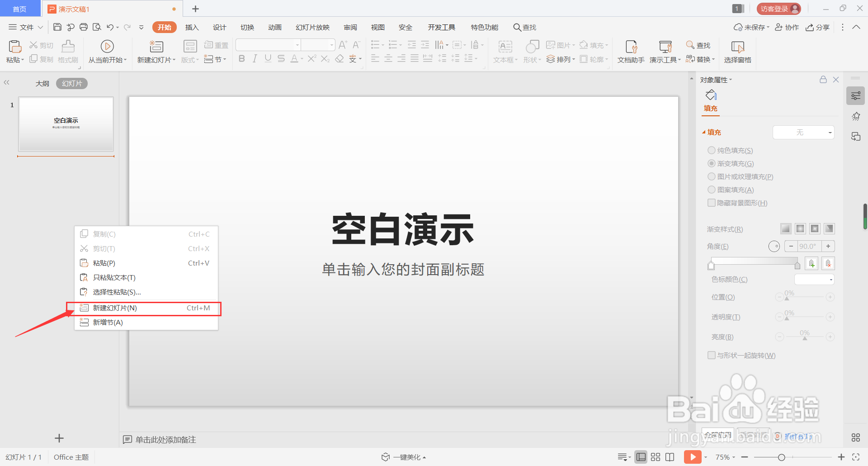Click the 文本框 text box tool
The height and width of the screenshot is (466, 868).
(505, 51)
